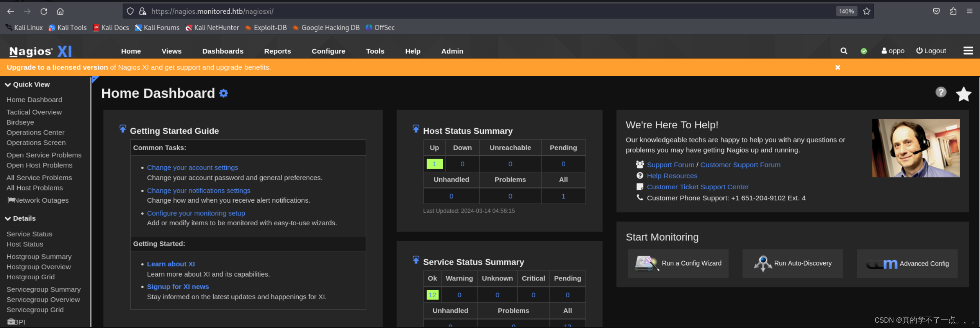
Task: Open the Nagios XI hamburger menu icon
Action: click(968, 51)
